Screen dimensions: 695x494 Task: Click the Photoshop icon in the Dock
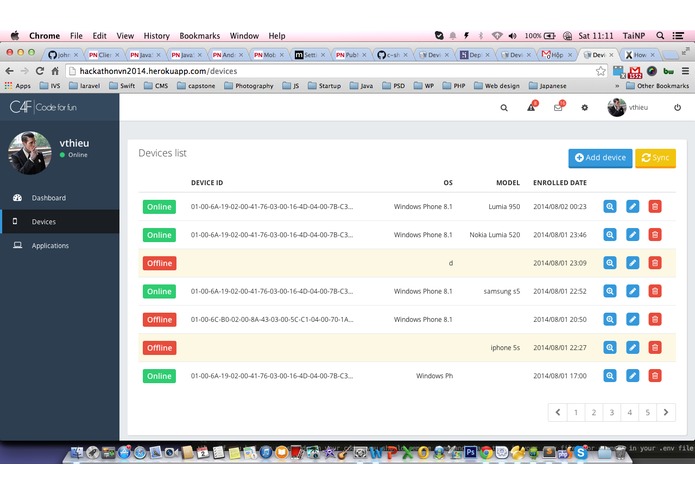coord(471,451)
